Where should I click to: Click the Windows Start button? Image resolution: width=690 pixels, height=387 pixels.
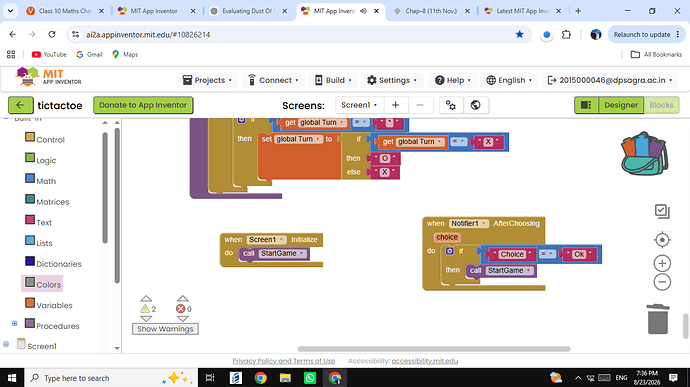pyautogui.click(x=12, y=378)
